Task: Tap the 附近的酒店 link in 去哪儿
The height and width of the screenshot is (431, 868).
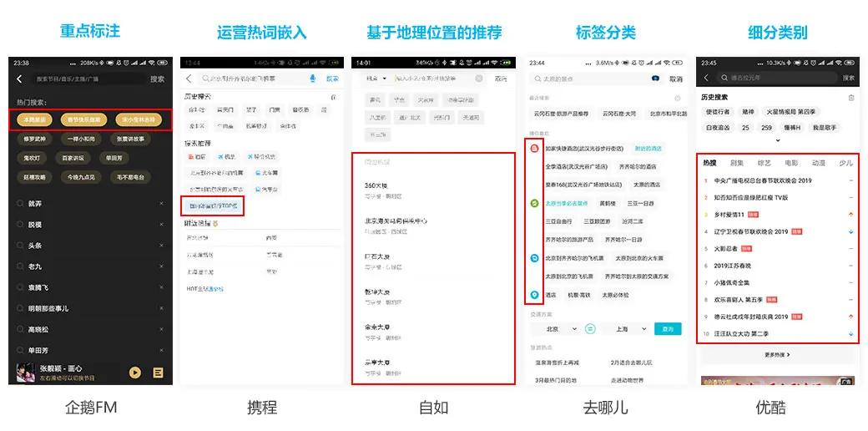Action: coord(647,149)
